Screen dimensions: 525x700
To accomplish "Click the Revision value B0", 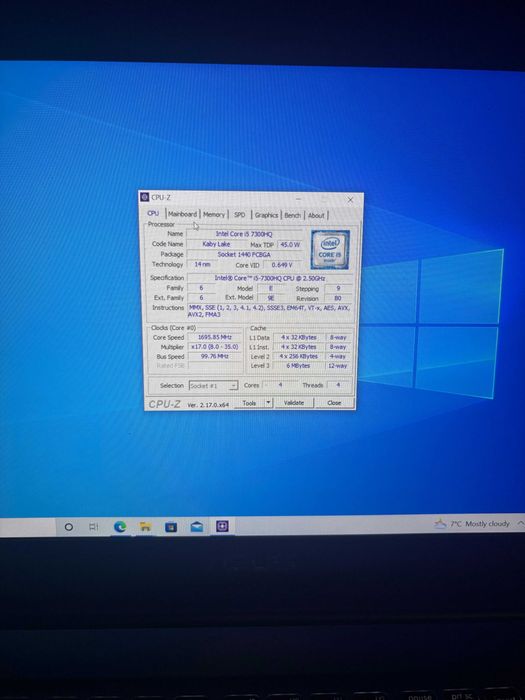I will 338,298.
